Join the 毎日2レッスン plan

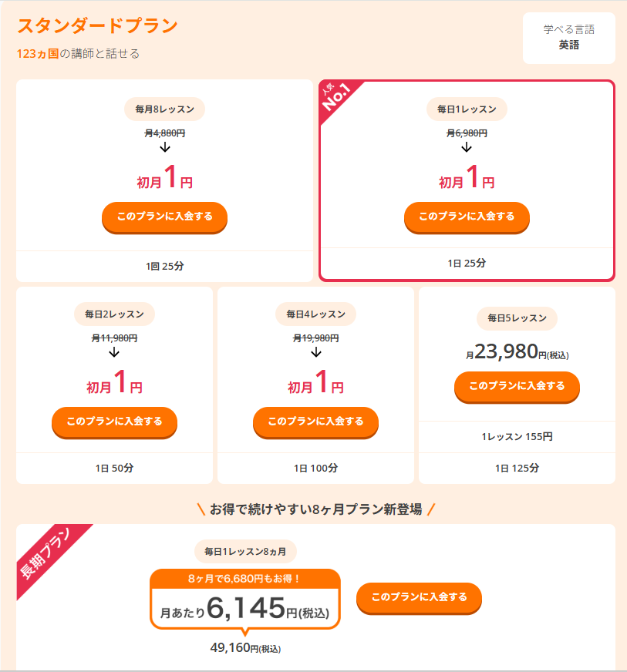(114, 422)
